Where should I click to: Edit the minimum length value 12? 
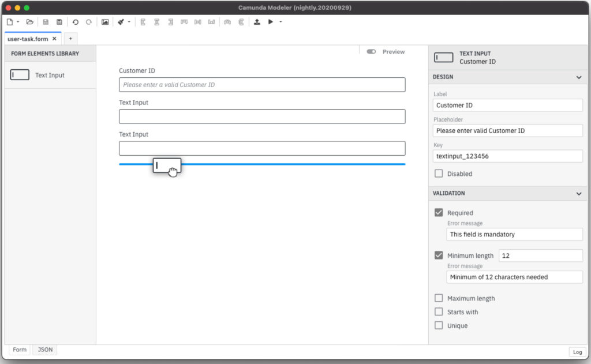tap(540, 256)
